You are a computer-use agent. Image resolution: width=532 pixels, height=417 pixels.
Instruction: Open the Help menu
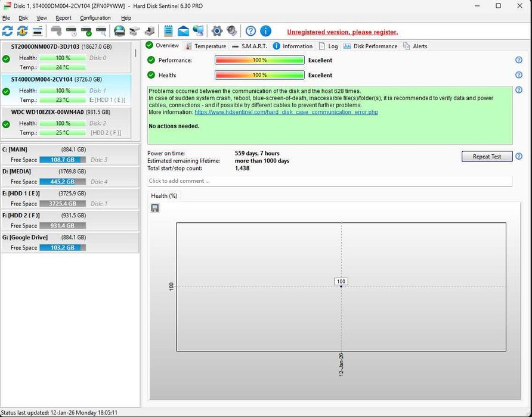126,18
